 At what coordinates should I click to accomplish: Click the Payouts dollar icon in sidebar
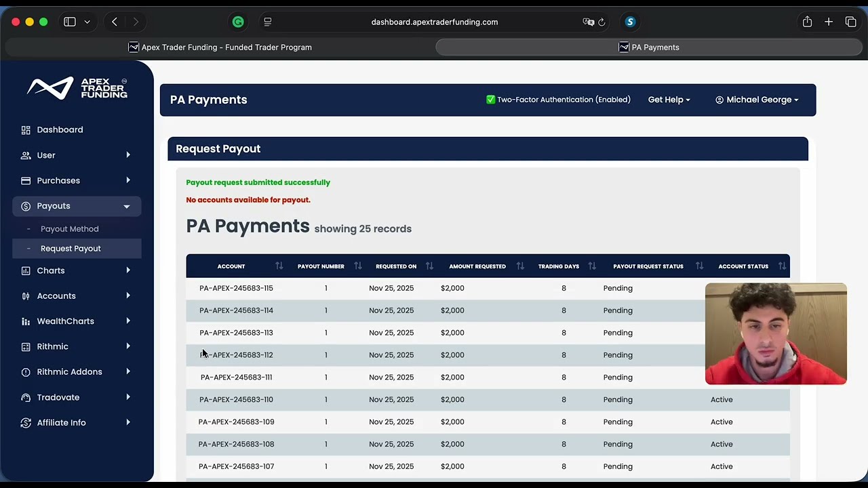click(26, 206)
